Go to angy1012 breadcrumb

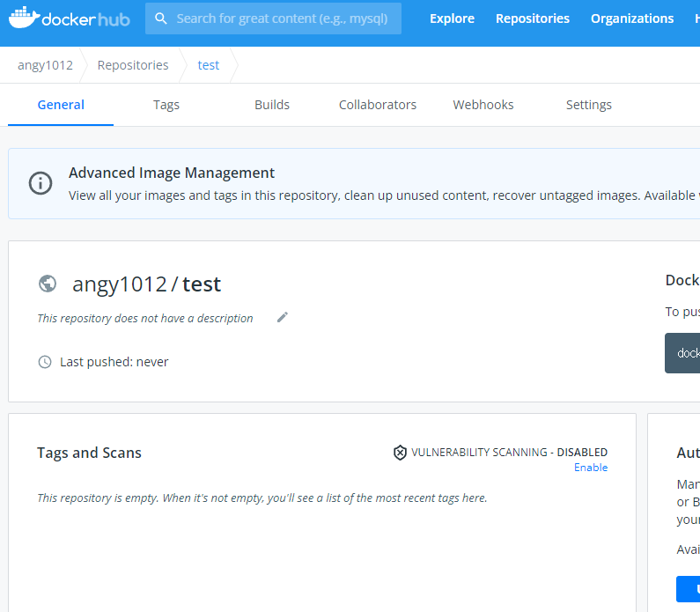pyautogui.click(x=45, y=65)
